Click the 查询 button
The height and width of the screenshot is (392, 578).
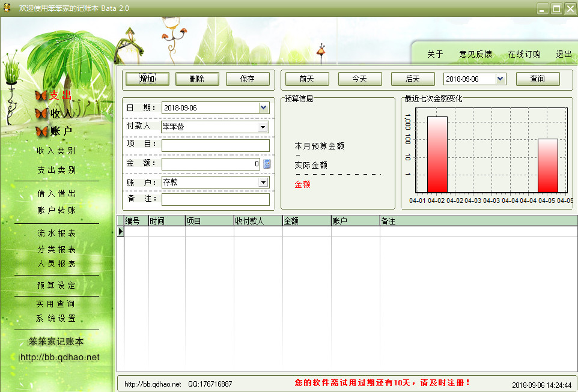[538, 79]
